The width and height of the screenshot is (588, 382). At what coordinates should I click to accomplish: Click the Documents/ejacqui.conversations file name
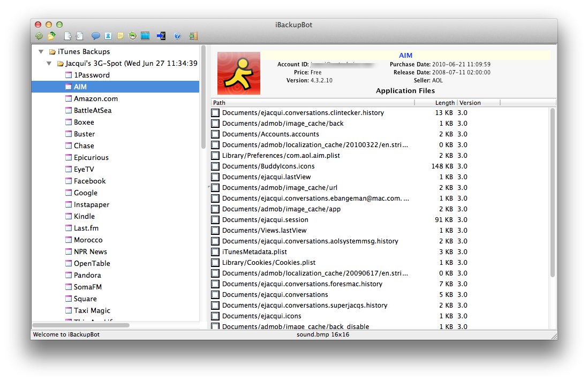[x=275, y=295]
